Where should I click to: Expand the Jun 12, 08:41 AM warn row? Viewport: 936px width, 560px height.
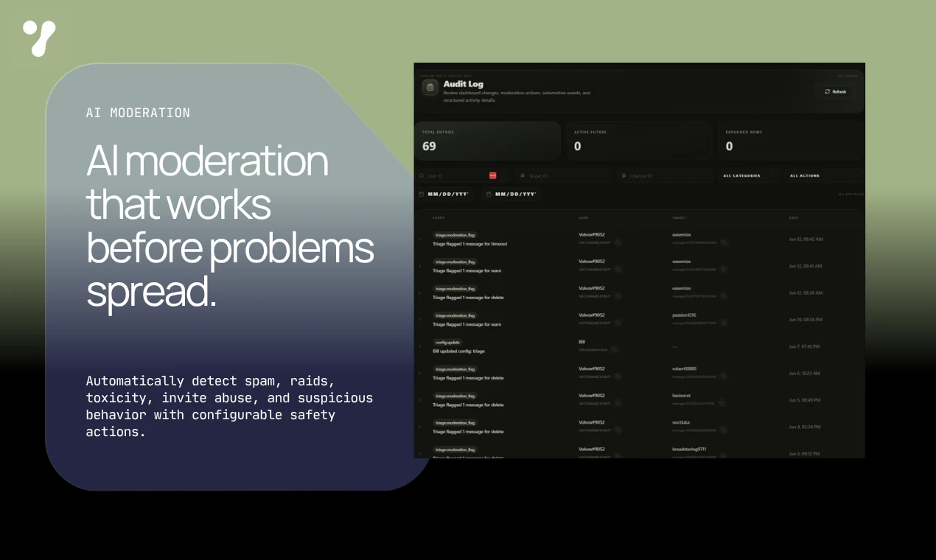(x=420, y=266)
